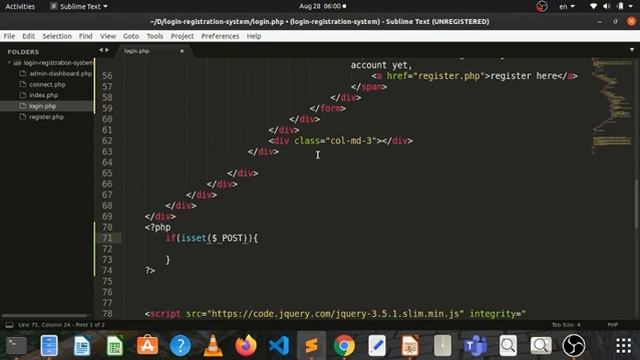640x360 pixels.
Task: Open the Files manager dock icon
Action: click(x=49, y=345)
